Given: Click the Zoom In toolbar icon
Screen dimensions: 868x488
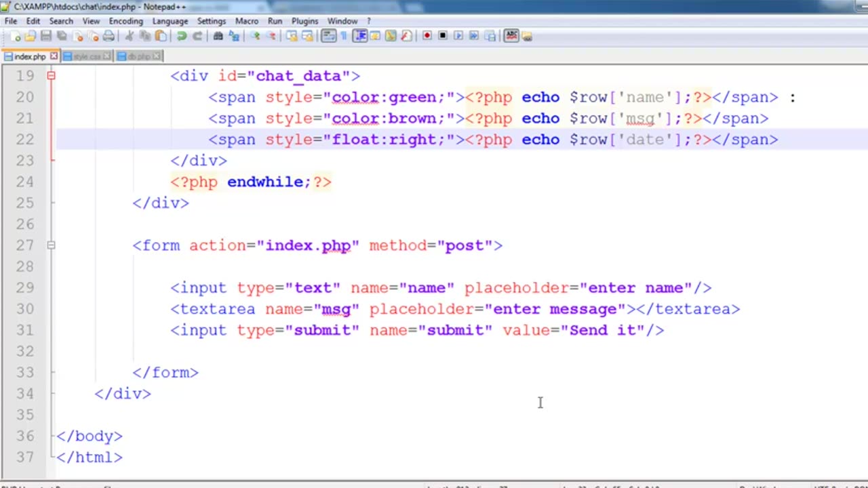Looking at the screenshot, I should (x=255, y=36).
